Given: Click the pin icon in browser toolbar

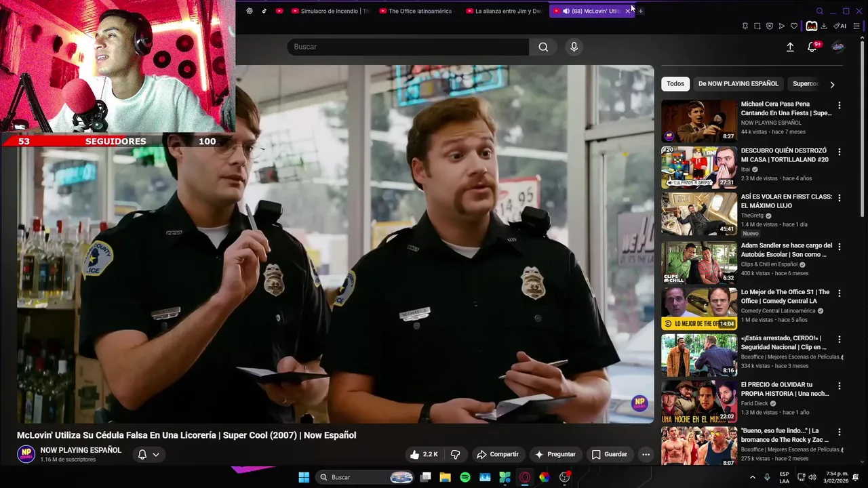Looking at the screenshot, I should pos(745,26).
